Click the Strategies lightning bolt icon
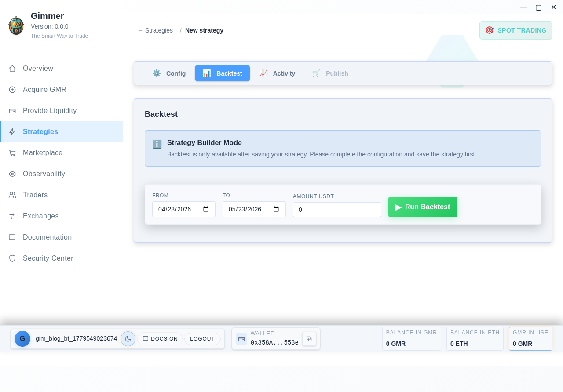Screen dimensions: 563x392 (x=12, y=132)
